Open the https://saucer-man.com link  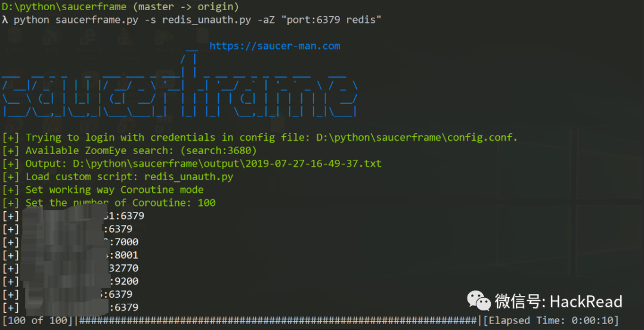275,46
